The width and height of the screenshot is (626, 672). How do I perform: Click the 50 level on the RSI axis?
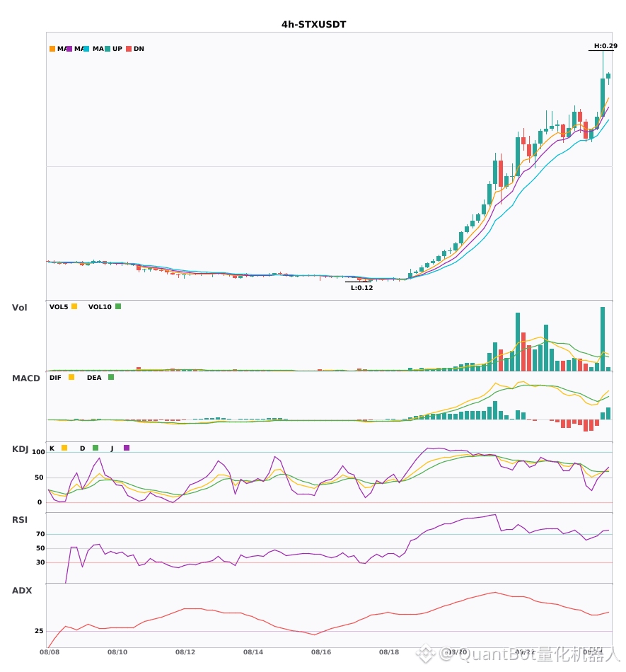click(40, 548)
